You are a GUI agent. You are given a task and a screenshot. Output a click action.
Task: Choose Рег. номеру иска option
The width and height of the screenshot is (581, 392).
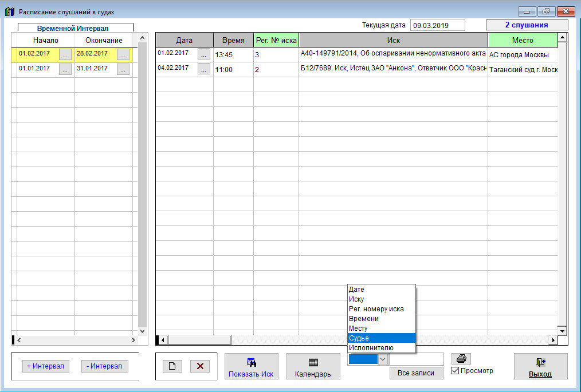381,308
